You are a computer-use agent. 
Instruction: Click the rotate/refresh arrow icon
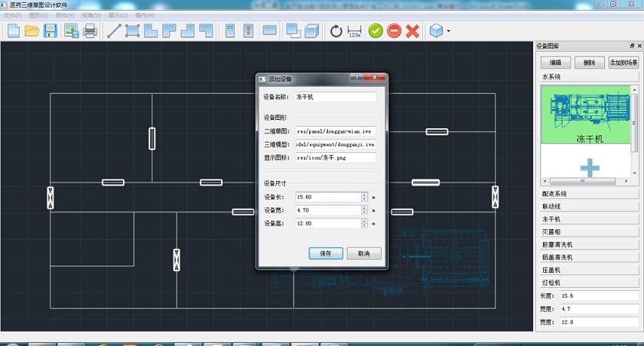(336, 31)
